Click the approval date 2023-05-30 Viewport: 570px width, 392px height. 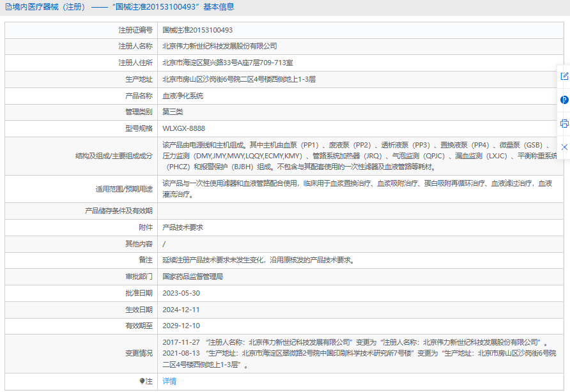pos(181,293)
